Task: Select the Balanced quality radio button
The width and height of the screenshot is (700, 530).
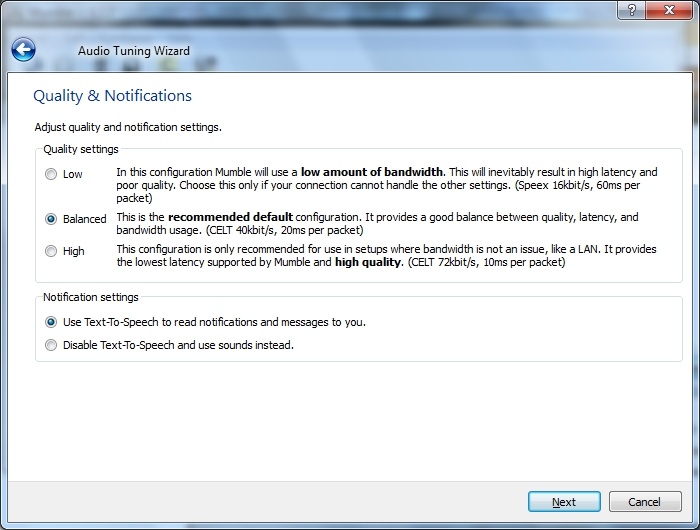Action: (51, 219)
